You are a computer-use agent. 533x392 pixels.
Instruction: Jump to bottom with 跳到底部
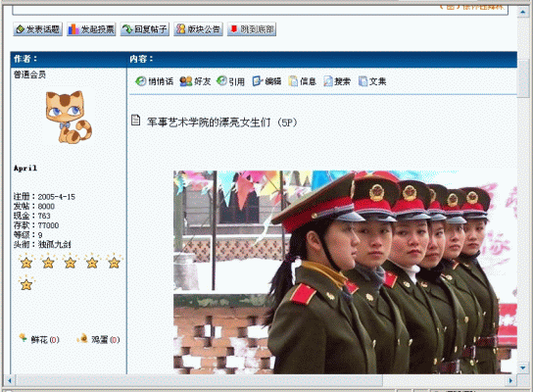pos(252,29)
